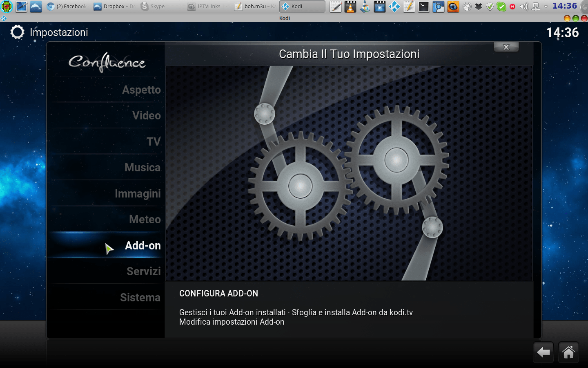Click the Impostazioni header label

(59, 32)
